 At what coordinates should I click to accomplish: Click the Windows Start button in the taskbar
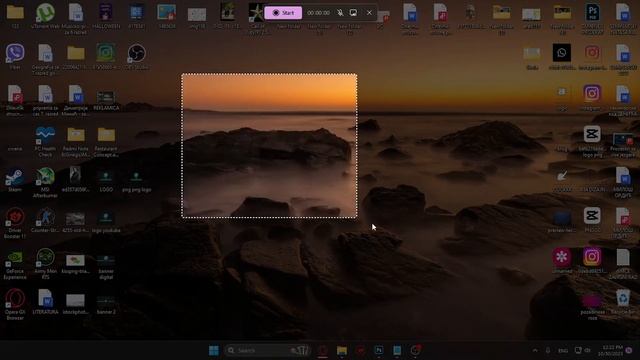tap(213, 350)
